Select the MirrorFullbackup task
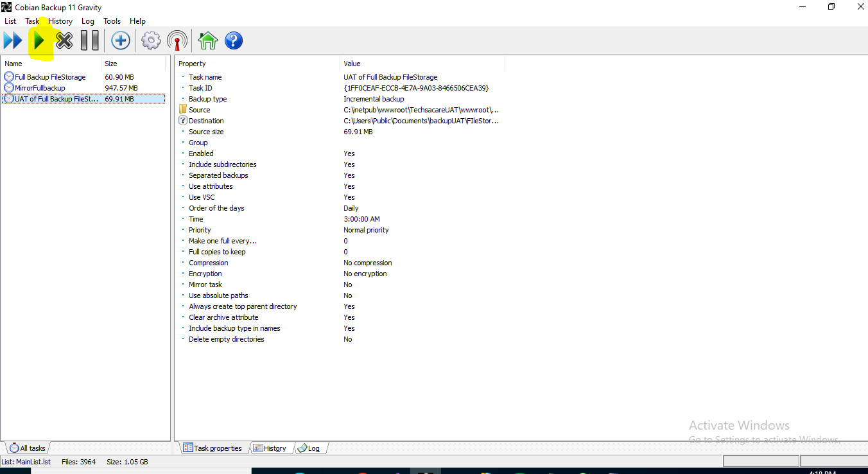868x474 pixels. pos(40,88)
